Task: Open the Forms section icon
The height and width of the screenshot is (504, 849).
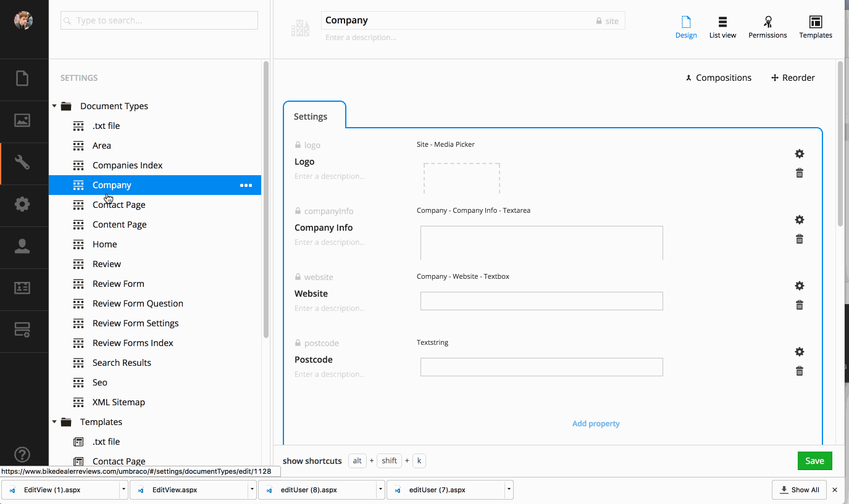Action: [x=22, y=331]
